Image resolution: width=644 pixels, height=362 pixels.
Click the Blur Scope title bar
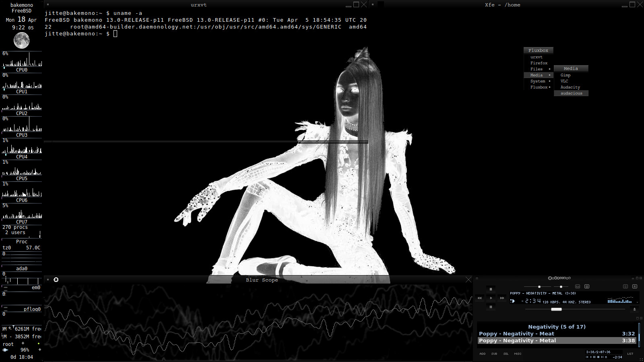tap(262, 280)
